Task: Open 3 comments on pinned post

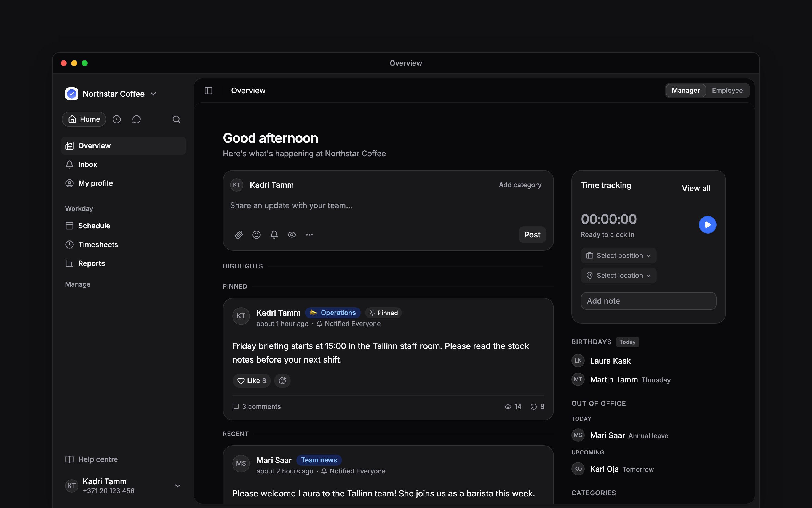Action: 257,406
